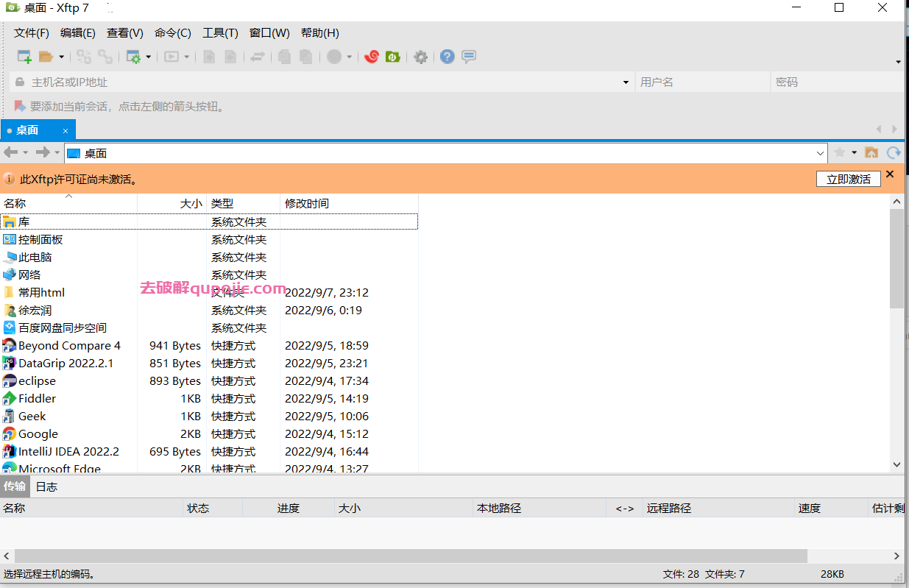Open Options with the gear icon
Screen dimensions: 909x588
point(420,57)
